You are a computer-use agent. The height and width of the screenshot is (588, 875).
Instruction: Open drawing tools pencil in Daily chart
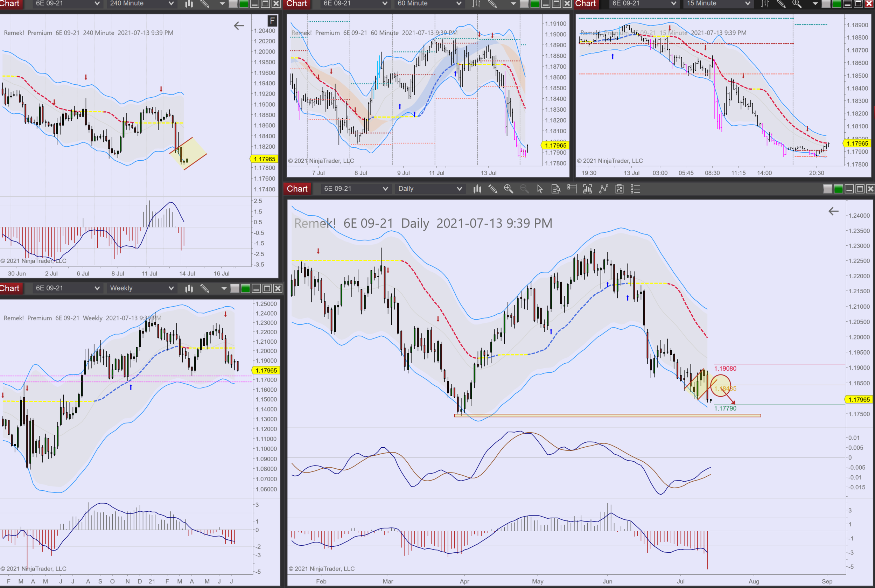click(x=492, y=189)
